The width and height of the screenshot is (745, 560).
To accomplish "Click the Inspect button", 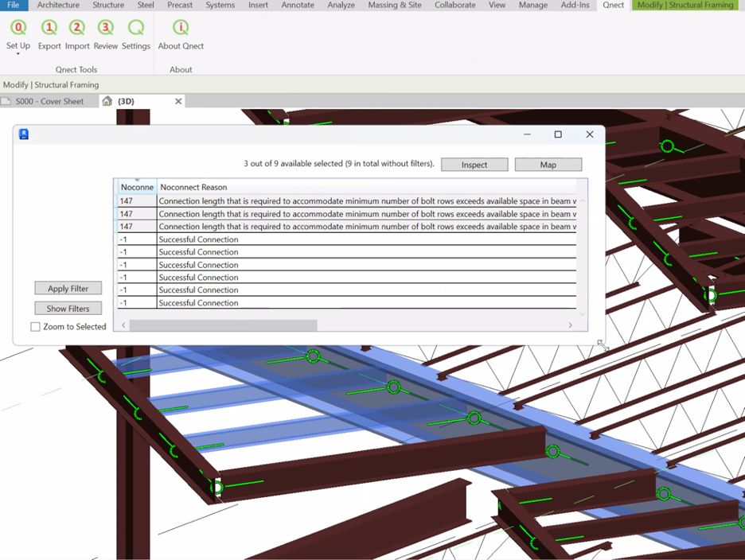I will pyautogui.click(x=474, y=165).
